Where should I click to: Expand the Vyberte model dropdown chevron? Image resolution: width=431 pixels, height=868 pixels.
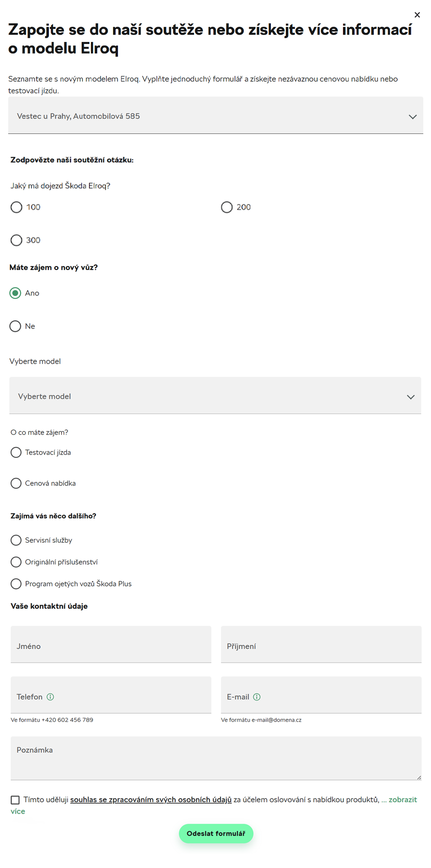pyautogui.click(x=411, y=397)
